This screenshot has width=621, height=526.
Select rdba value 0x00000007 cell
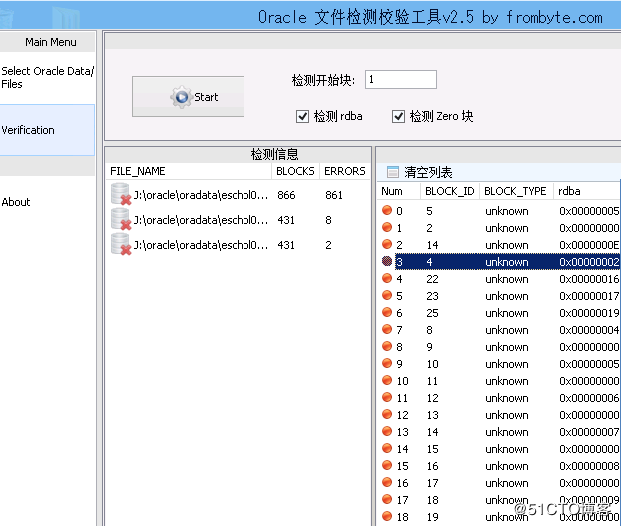[589, 432]
